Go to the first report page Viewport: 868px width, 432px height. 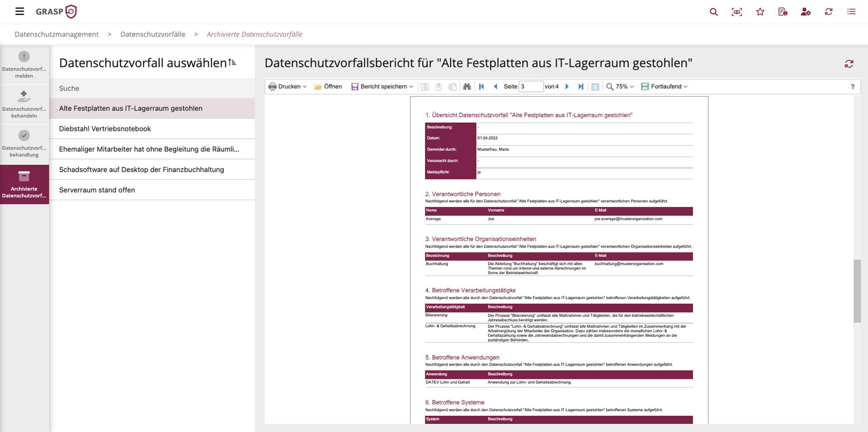tap(481, 87)
